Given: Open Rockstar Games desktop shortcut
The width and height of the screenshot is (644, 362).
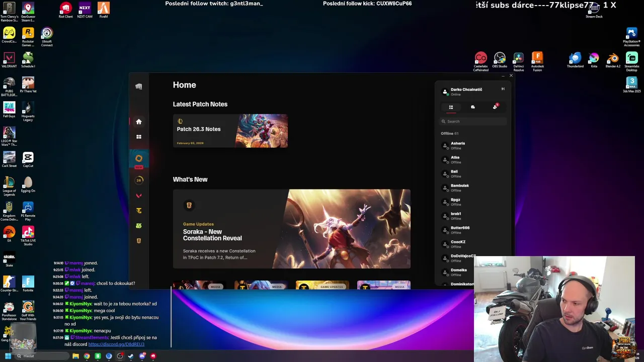Looking at the screenshot, I should click(x=28, y=37).
